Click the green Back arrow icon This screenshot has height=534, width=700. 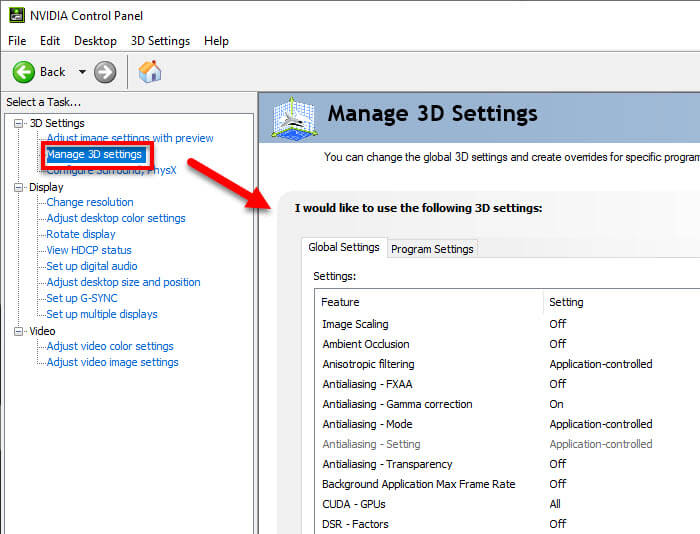click(23, 72)
